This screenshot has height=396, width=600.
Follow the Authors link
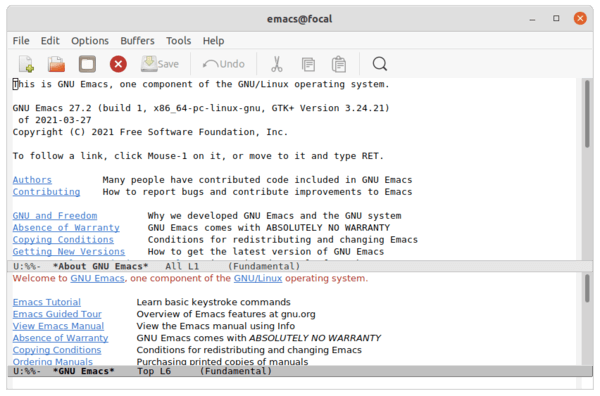32,180
